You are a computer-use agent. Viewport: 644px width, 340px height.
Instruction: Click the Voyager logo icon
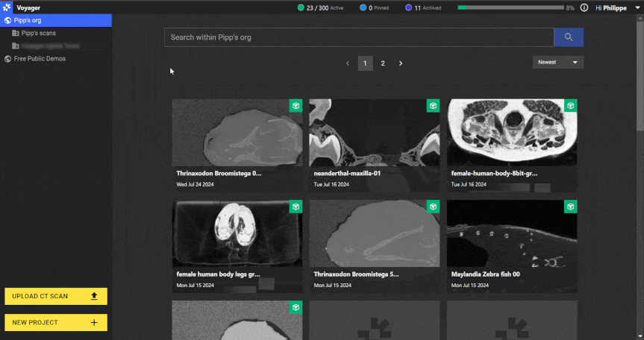tap(7, 7)
